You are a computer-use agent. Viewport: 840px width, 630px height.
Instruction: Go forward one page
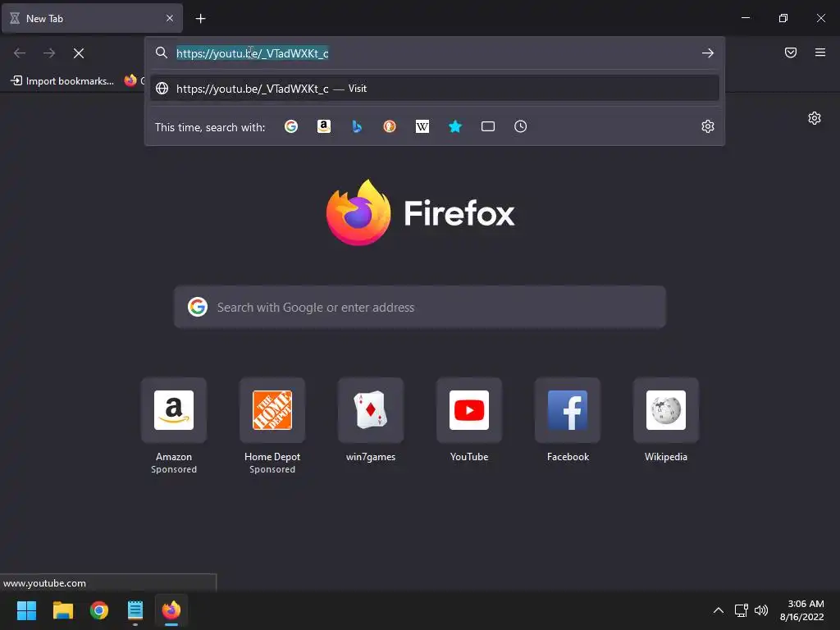click(49, 53)
